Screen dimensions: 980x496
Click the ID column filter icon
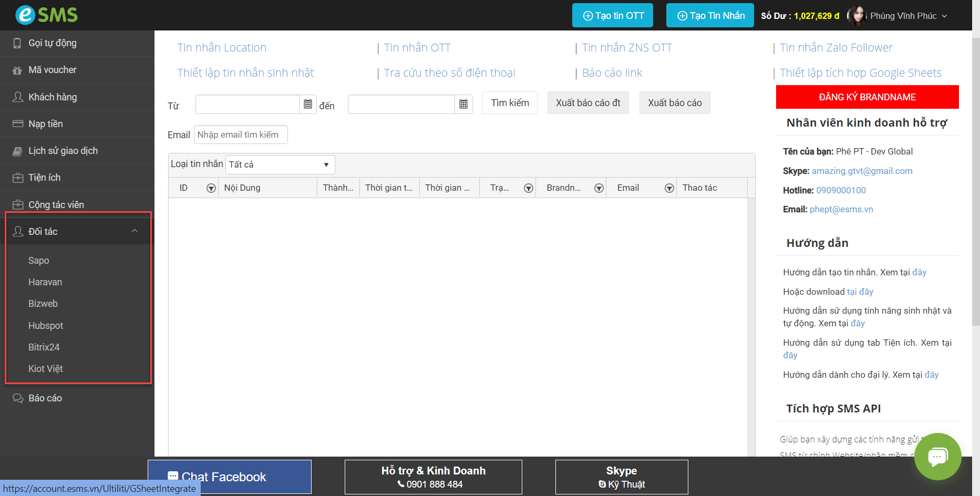[x=211, y=188]
